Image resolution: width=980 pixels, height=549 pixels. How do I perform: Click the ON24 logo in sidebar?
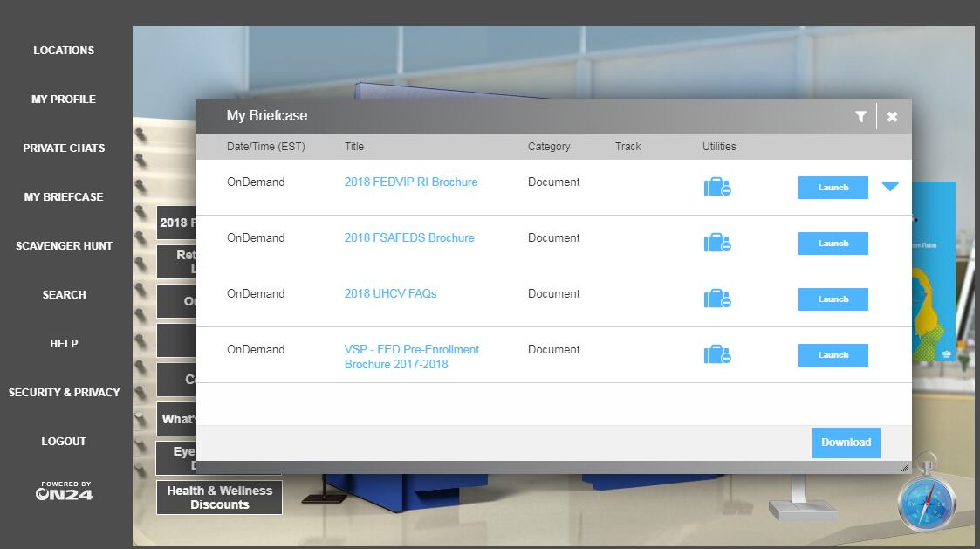click(64, 491)
